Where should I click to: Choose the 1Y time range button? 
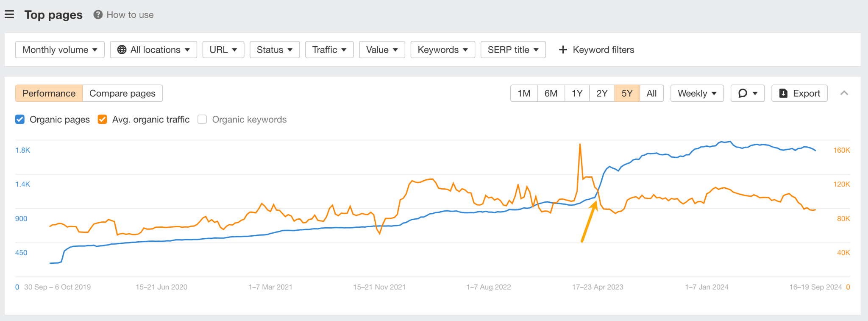coord(577,93)
